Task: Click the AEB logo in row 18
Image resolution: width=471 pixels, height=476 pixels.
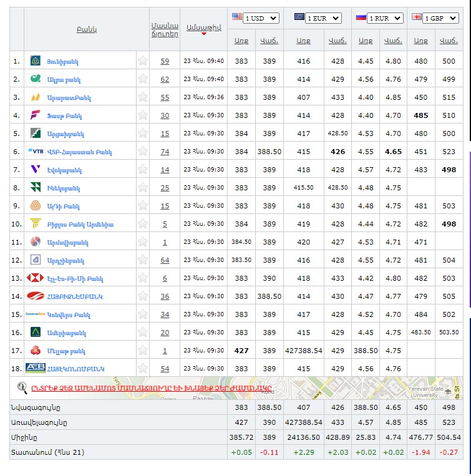Action: click(x=36, y=368)
